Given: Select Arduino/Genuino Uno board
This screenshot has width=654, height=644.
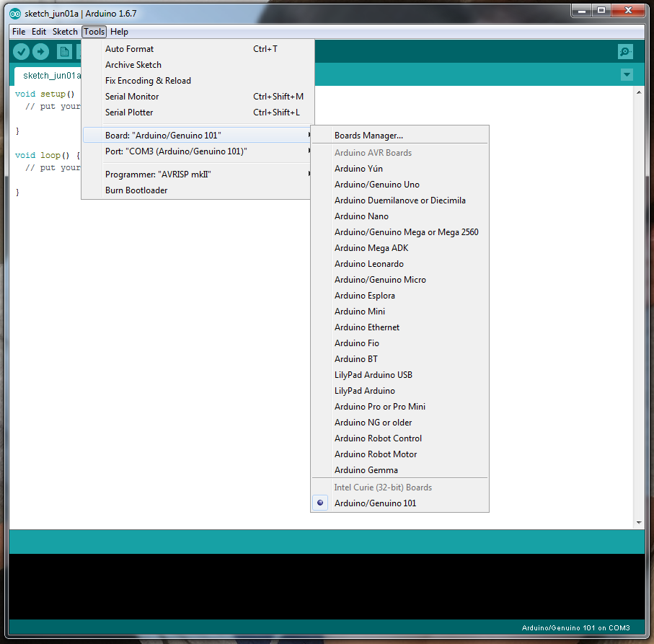Looking at the screenshot, I should click(399, 185).
